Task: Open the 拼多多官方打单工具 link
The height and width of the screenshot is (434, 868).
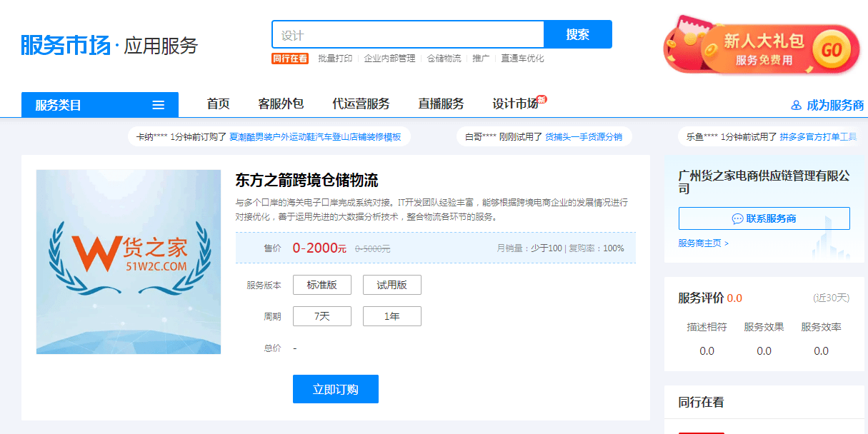Action: pyautogui.click(x=818, y=136)
